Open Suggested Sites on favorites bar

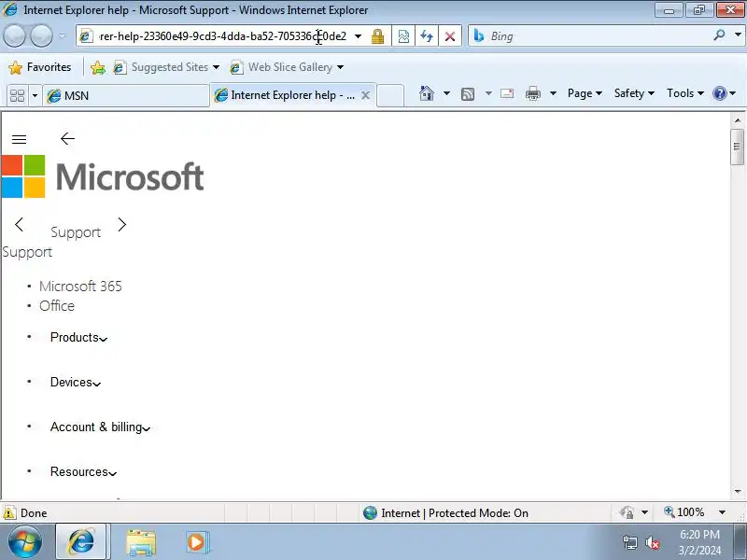tap(166, 67)
